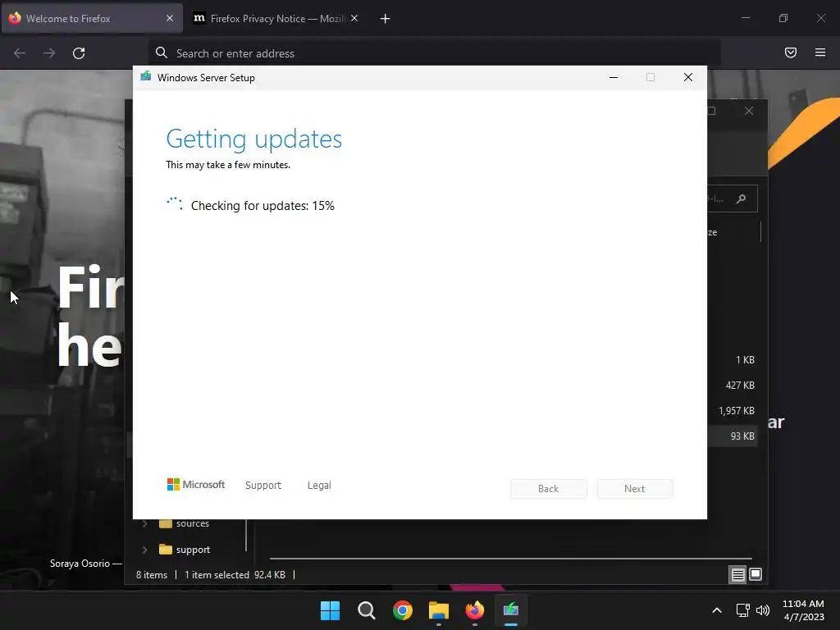
Task: Click the Back button in Setup
Action: [x=549, y=489]
